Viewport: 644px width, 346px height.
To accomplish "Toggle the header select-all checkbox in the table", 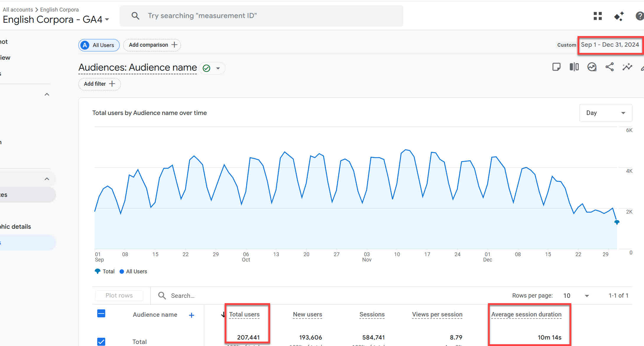I will [x=101, y=313].
